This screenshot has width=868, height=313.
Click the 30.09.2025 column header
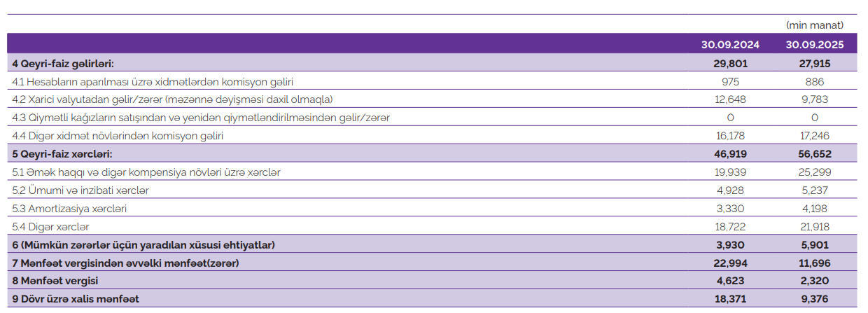814,44
